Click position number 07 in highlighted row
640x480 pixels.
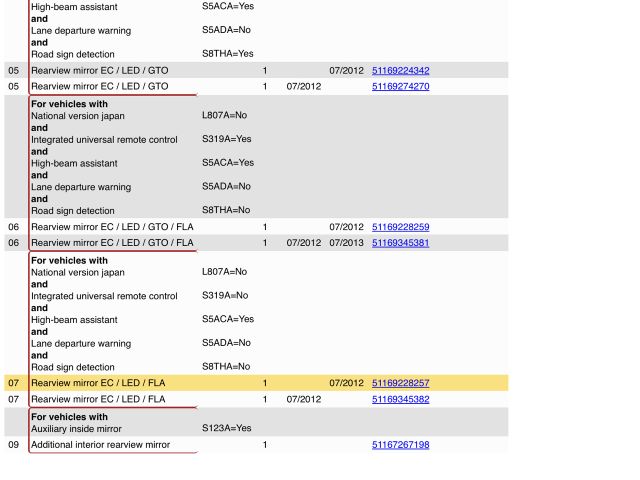[14, 383]
